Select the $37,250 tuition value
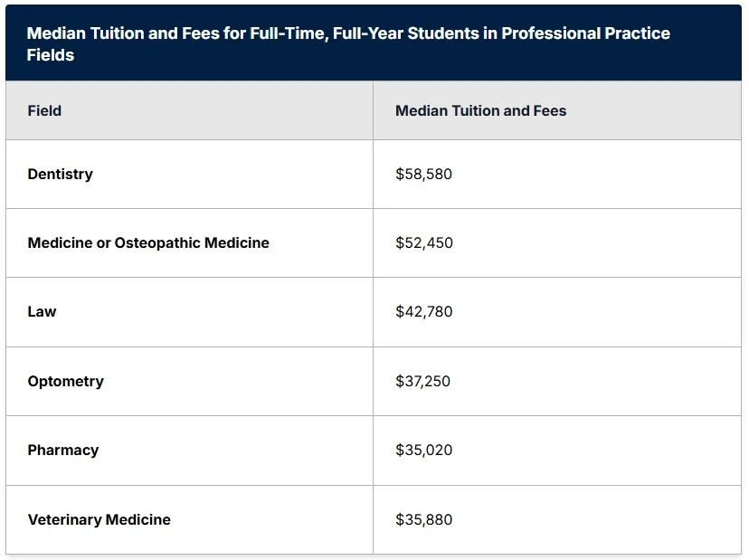This screenshot has height=560, width=749. pyautogui.click(x=422, y=381)
